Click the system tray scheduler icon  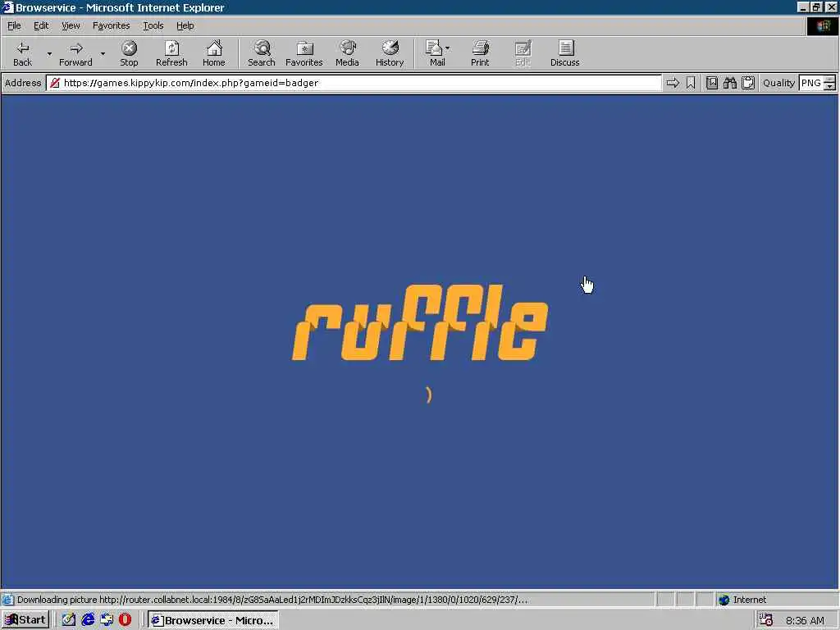click(766, 620)
